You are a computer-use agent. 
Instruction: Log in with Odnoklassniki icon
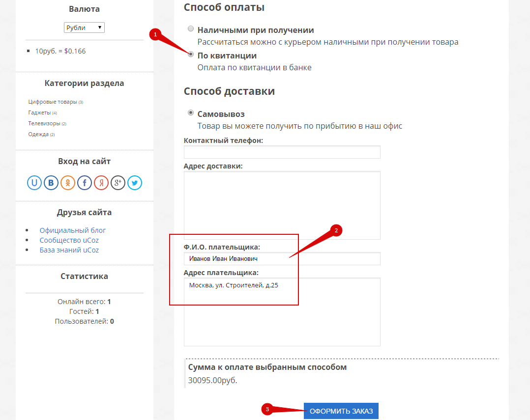[67, 183]
